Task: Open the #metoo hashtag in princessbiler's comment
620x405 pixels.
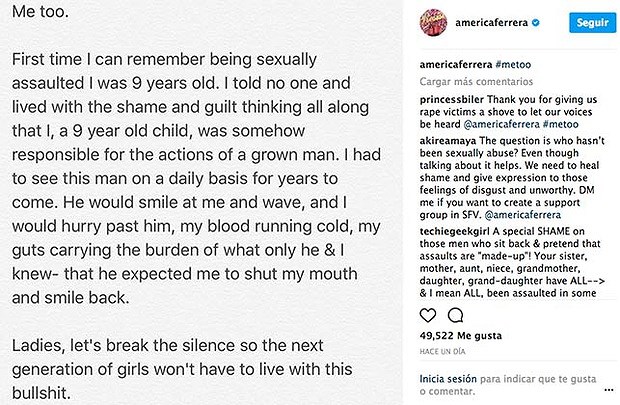Action: tap(561, 124)
